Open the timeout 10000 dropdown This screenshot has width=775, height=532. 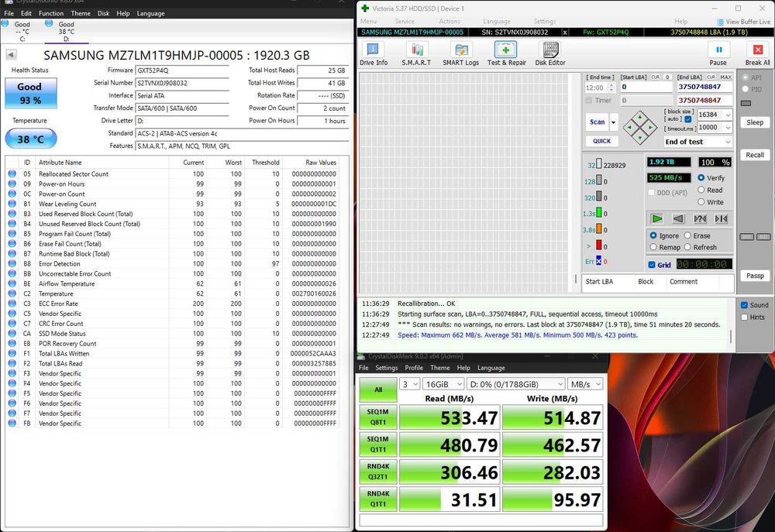click(x=728, y=128)
